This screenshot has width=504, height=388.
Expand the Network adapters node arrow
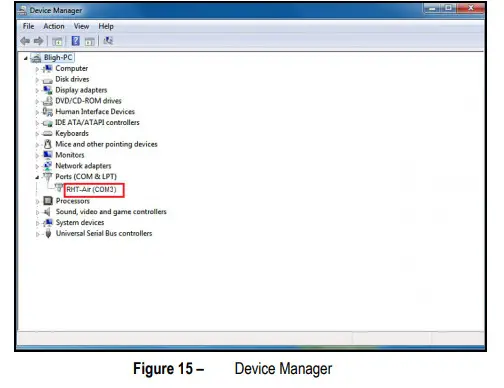point(37,166)
